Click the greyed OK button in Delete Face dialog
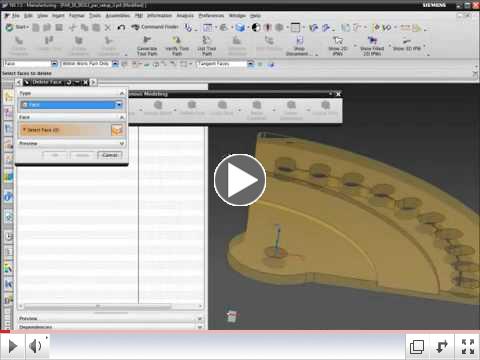Viewport: 480px width, 360px height. 55,155
